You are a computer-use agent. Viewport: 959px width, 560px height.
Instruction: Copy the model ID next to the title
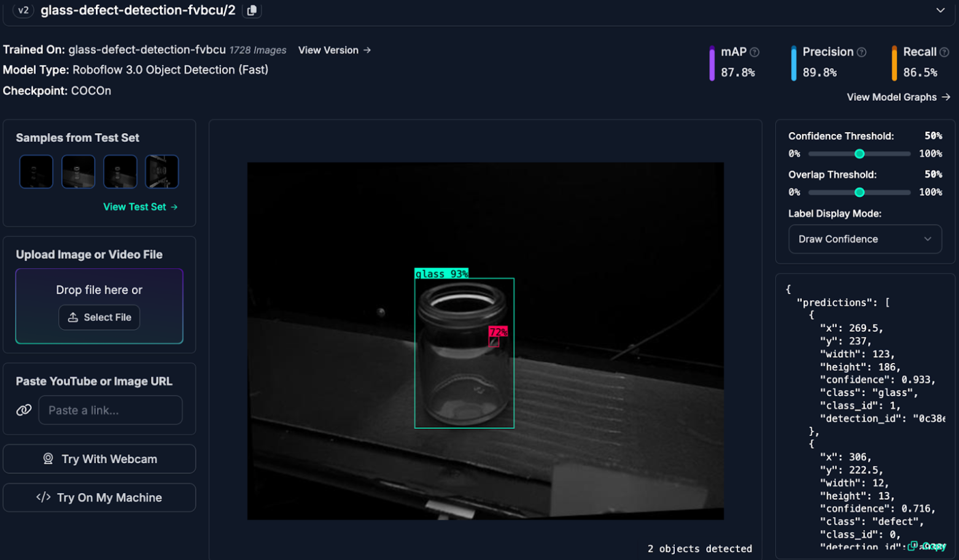click(252, 10)
